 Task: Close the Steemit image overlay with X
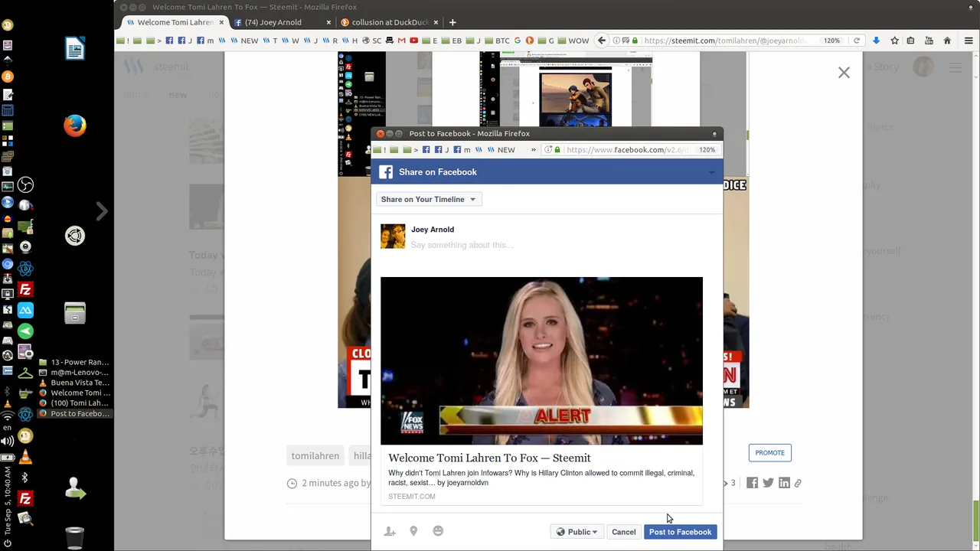click(x=844, y=73)
